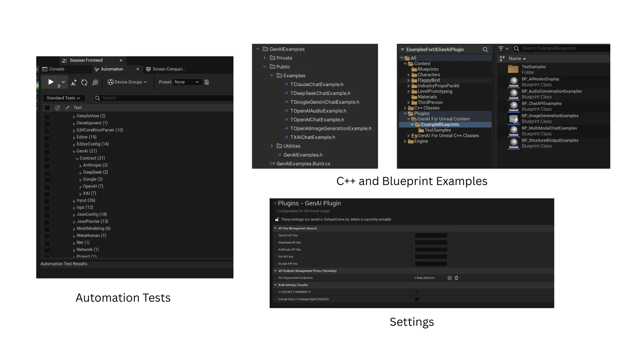
Task: Click the filter icon in content browser
Action: [501, 49]
